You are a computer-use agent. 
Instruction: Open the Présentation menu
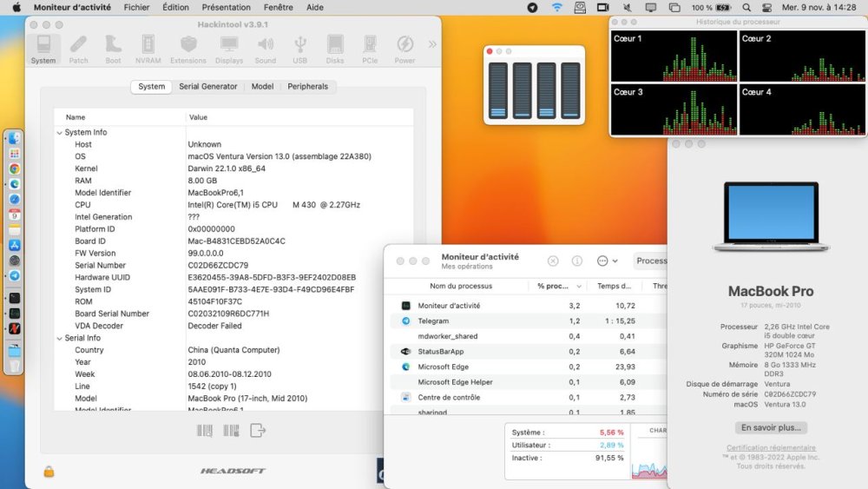pos(226,7)
